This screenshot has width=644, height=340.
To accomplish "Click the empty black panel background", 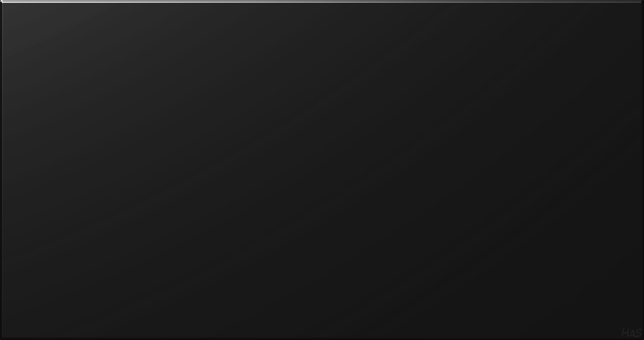I will (x=322, y=171).
